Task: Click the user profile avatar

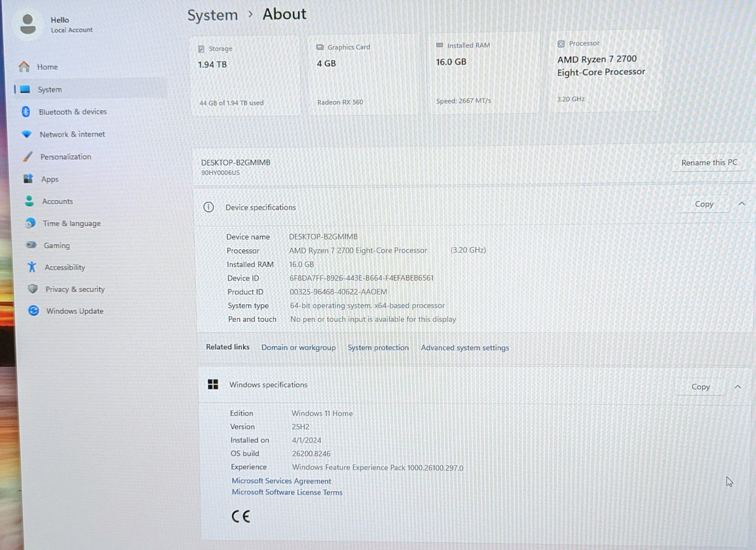Action: click(28, 25)
